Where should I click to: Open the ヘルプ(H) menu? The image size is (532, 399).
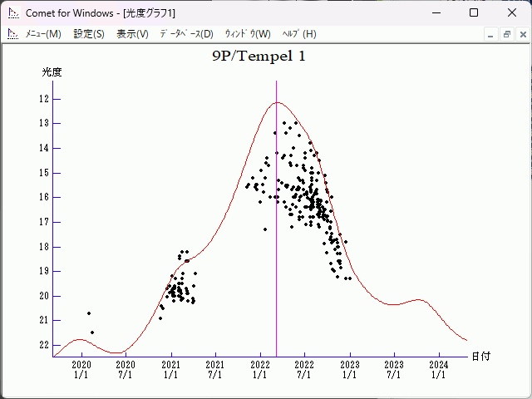[x=299, y=34]
